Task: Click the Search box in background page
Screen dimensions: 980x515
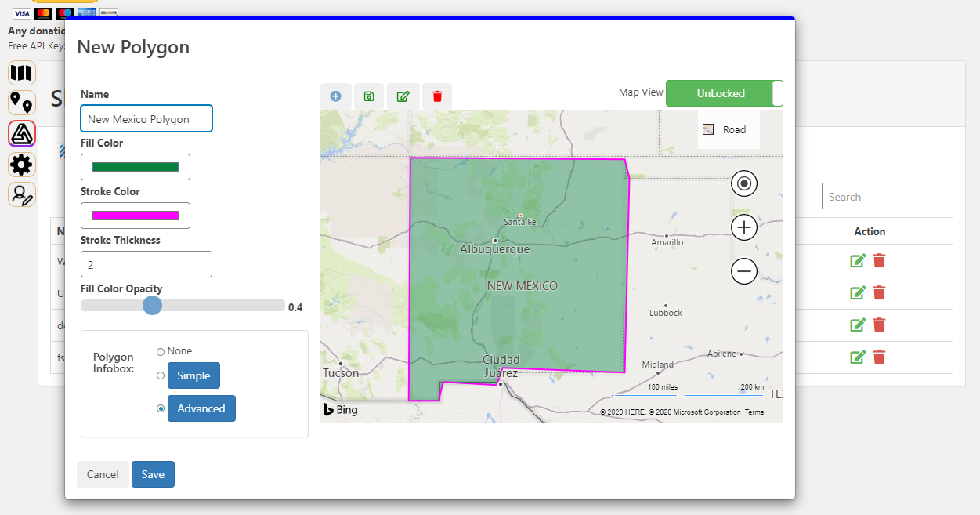Action: click(888, 196)
